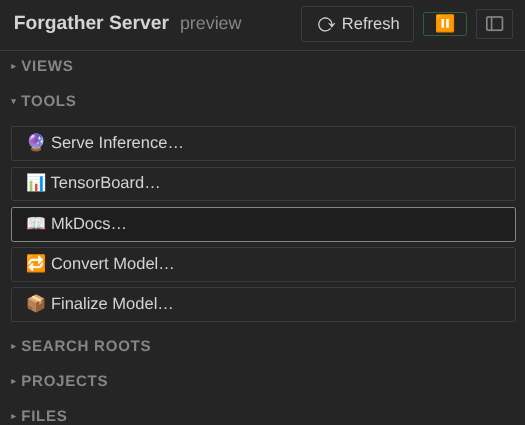Click the Refresh button
This screenshot has height=425, width=525.
357,24
